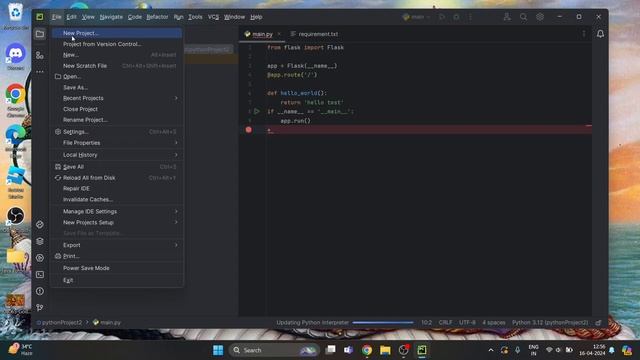The height and width of the screenshot is (360, 640).
Task: Choose Save As... menu entry
Action: 117,87
